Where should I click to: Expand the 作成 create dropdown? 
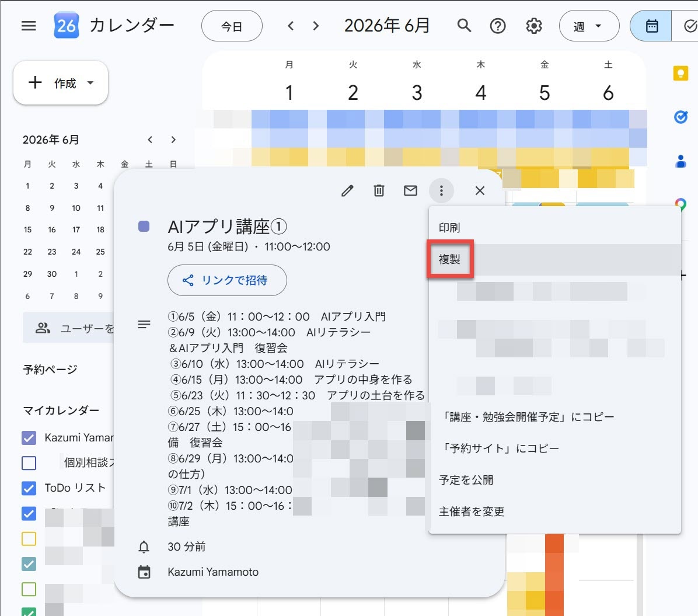(90, 83)
